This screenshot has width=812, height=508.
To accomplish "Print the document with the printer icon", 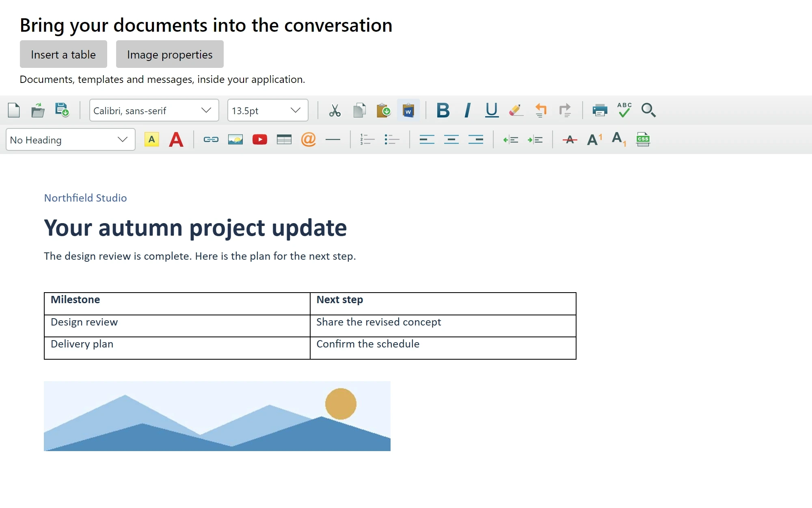I will coord(600,110).
